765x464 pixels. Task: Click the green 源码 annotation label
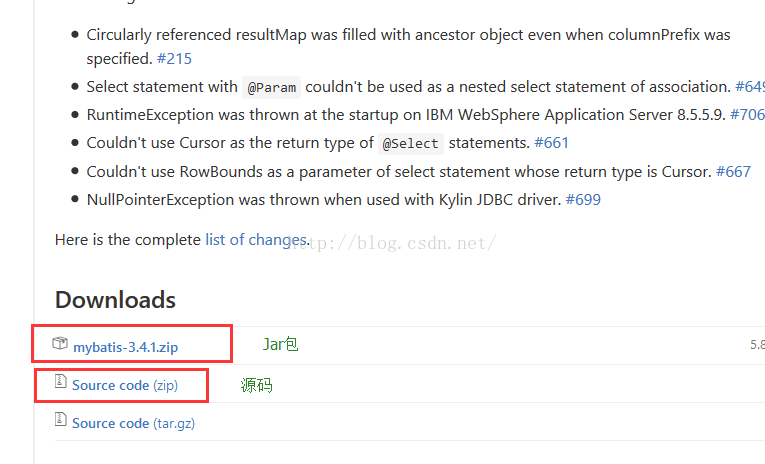point(257,385)
